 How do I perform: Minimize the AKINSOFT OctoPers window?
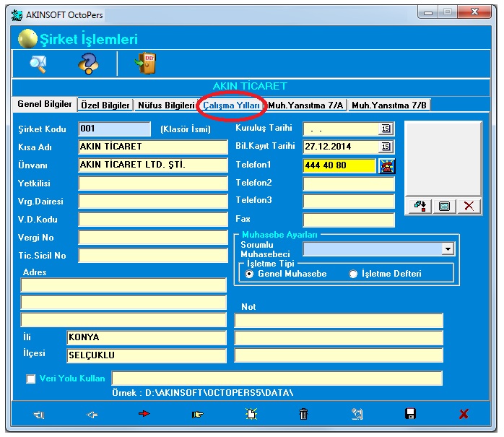click(x=428, y=12)
